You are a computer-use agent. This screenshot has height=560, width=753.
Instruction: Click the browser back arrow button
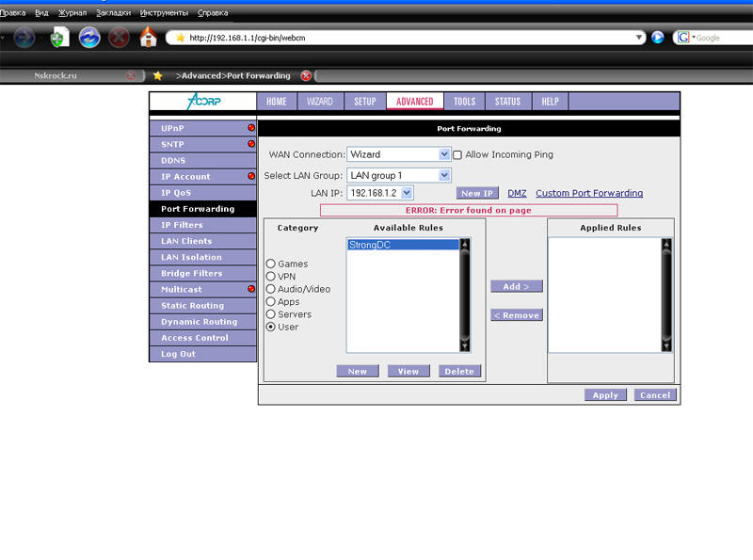point(25,38)
